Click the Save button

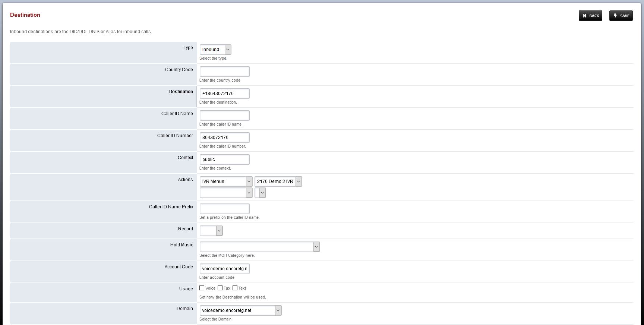621,16
